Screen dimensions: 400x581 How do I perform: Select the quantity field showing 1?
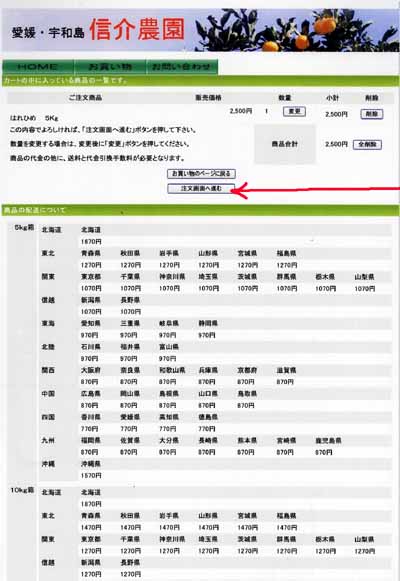tap(266, 112)
